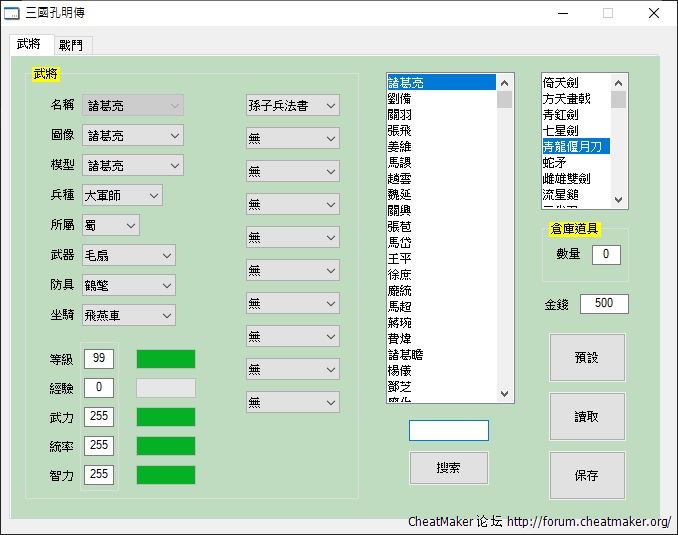Select the 武將 tab
Image resolution: width=678 pixels, height=535 pixels.
click(29, 45)
